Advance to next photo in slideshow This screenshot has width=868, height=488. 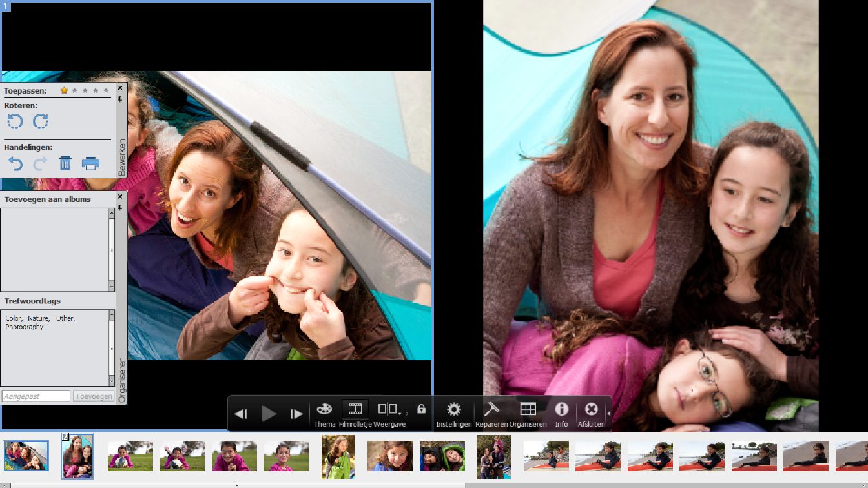tap(296, 414)
